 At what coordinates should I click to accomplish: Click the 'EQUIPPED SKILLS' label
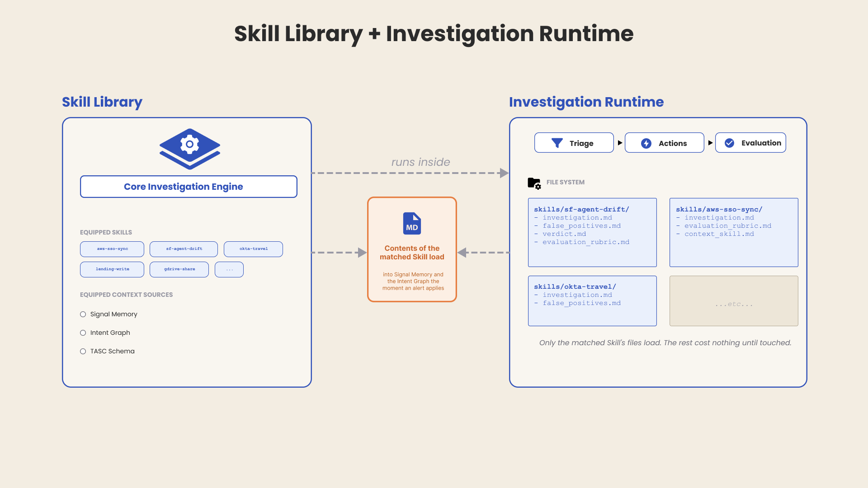coord(106,232)
